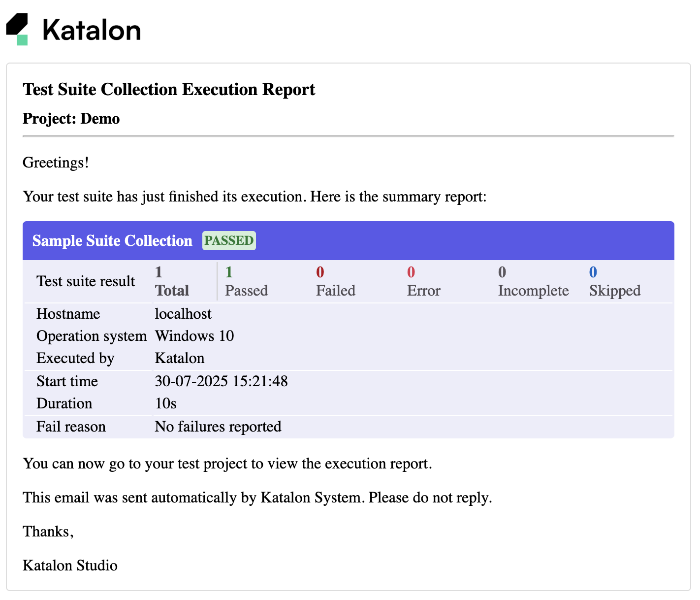Click the localhost value

(x=183, y=314)
